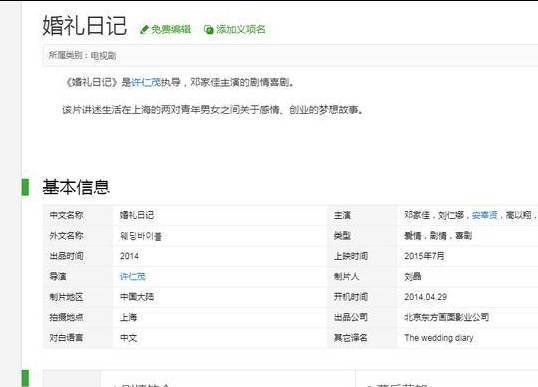Image resolution: width=538 pixels, height=387 pixels.
Task: Click the plot summary sentence about 上海
Action: [x=213, y=110]
